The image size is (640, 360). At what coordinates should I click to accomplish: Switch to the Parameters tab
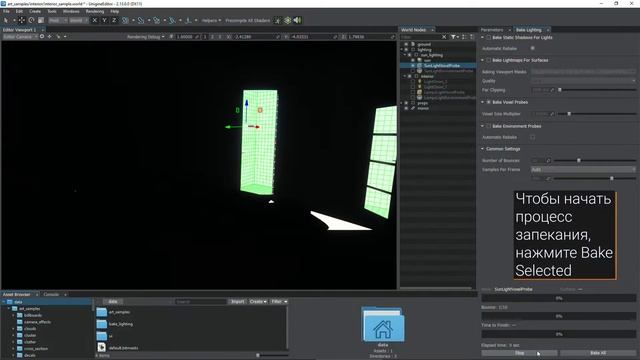click(492, 30)
